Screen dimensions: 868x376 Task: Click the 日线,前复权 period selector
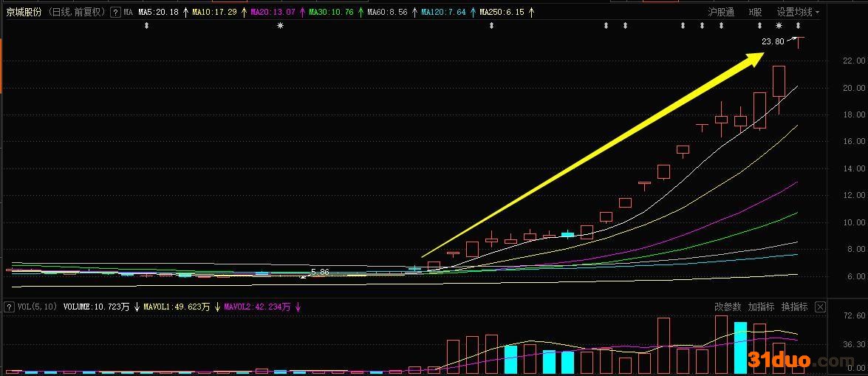(78, 13)
